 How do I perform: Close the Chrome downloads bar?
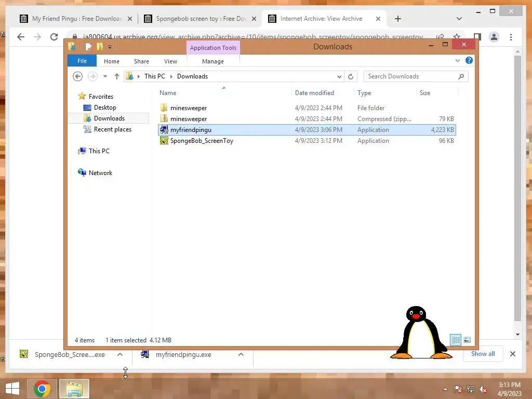pos(513,354)
